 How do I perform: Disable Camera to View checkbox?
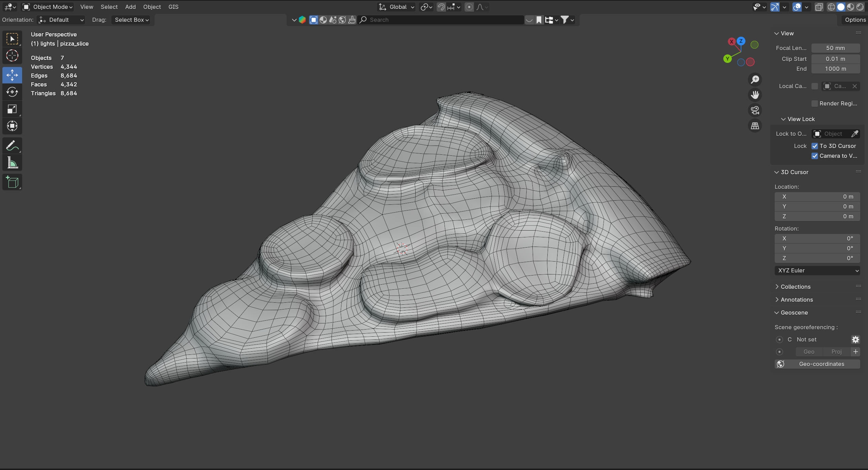tap(815, 156)
